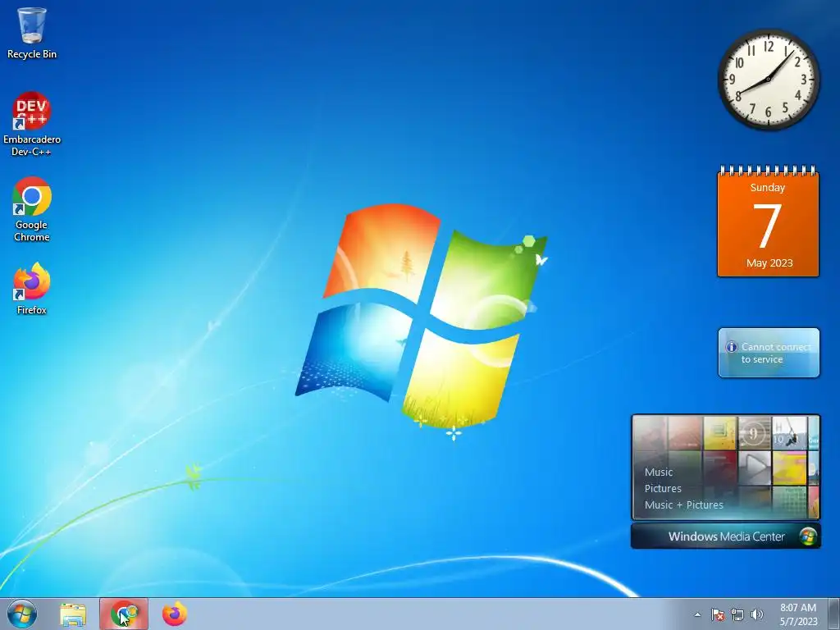
Task: Select the Google Chrome desktop shortcut
Action: click(32, 209)
